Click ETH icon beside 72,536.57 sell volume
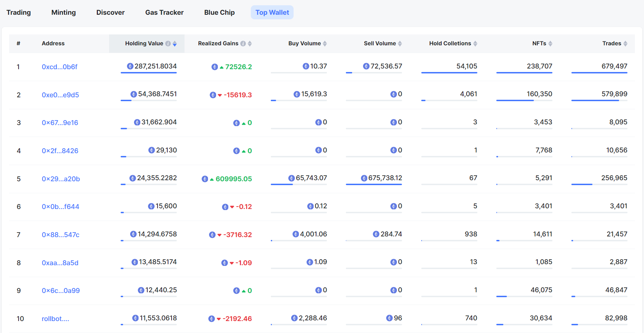This screenshot has width=644, height=333. click(x=366, y=66)
